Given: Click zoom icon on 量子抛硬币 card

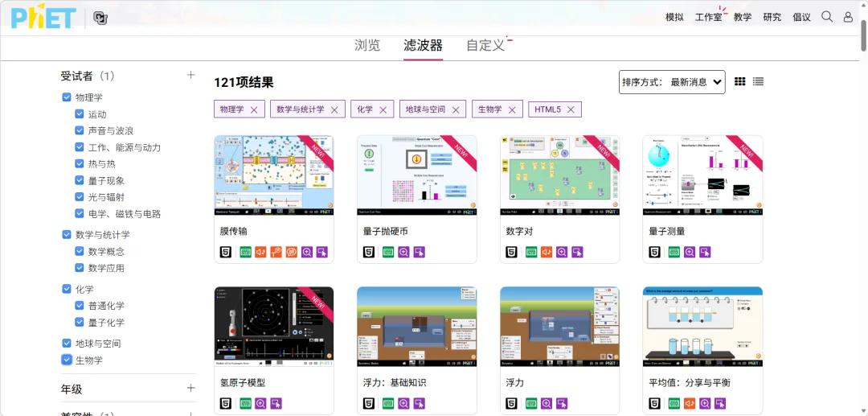Looking at the screenshot, I should point(403,252).
